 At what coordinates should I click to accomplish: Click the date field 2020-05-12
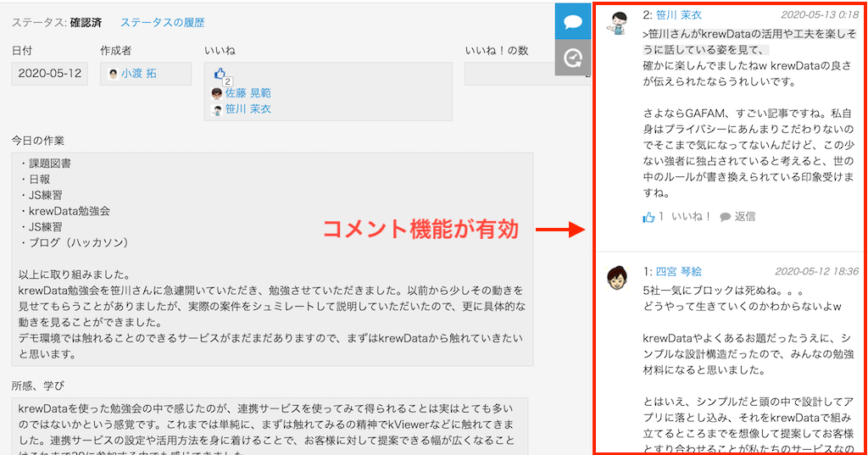pos(49,74)
